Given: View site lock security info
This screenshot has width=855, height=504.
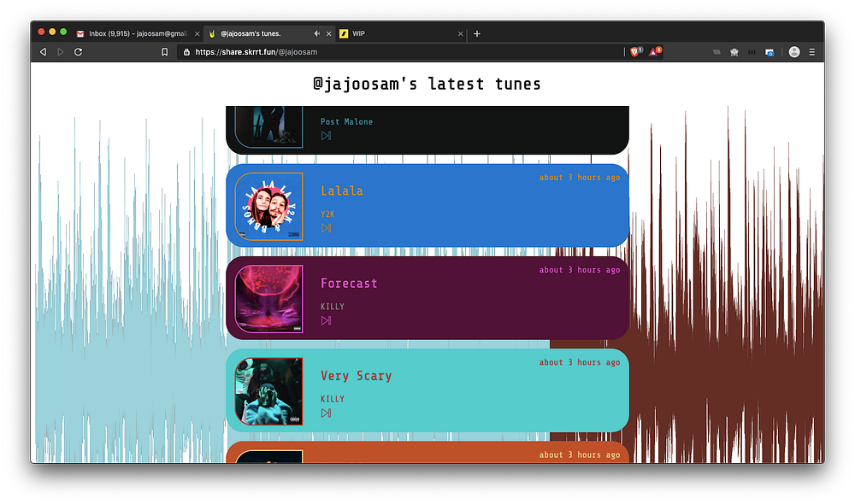Looking at the screenshot, I should (186, 52).
